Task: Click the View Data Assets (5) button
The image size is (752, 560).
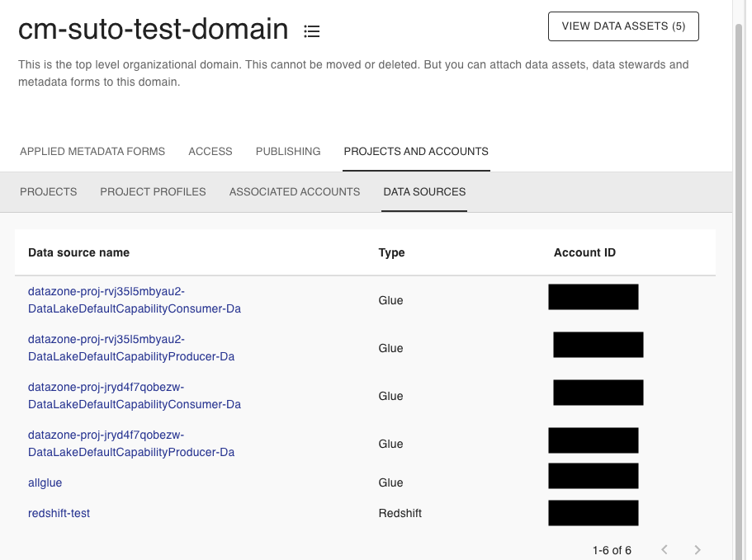Action: point(623,26)
